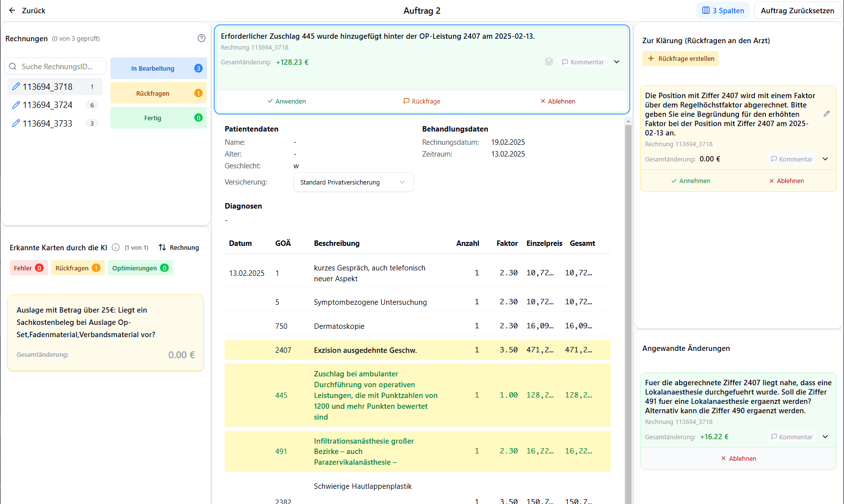Toggle the Rückfragen filter chip
844x504 pixels.
pos(78,268)
